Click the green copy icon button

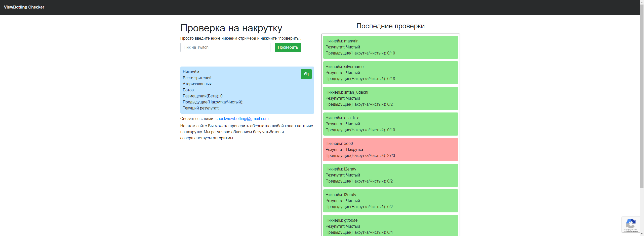(x=306, y=74)
